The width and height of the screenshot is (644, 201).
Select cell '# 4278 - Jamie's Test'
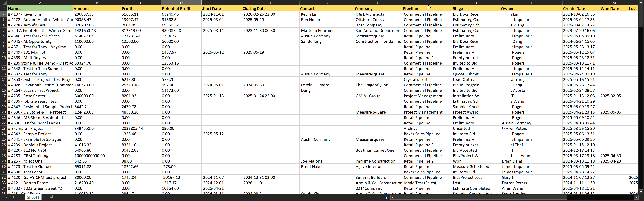tap(40, 25)
